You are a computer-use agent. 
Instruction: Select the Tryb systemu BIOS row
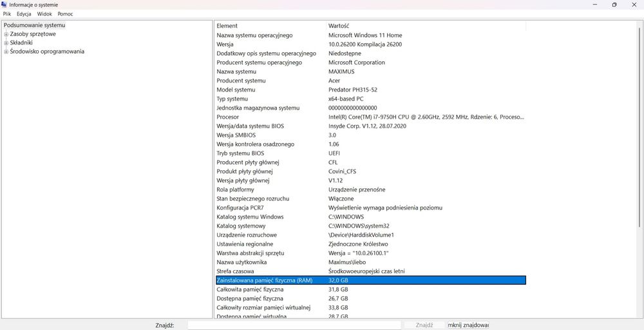(370, 153)
